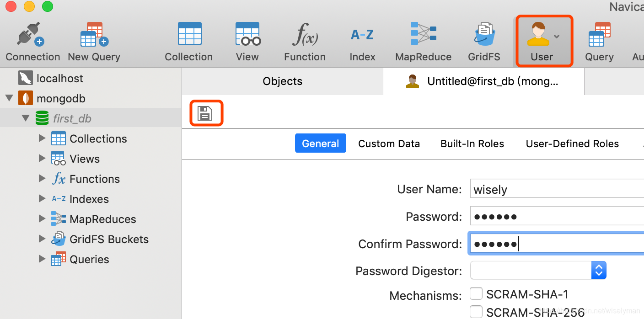This screenshot has height=319, width=644.
Task: Focus the Confirm Password field
Action: point(557,244)
